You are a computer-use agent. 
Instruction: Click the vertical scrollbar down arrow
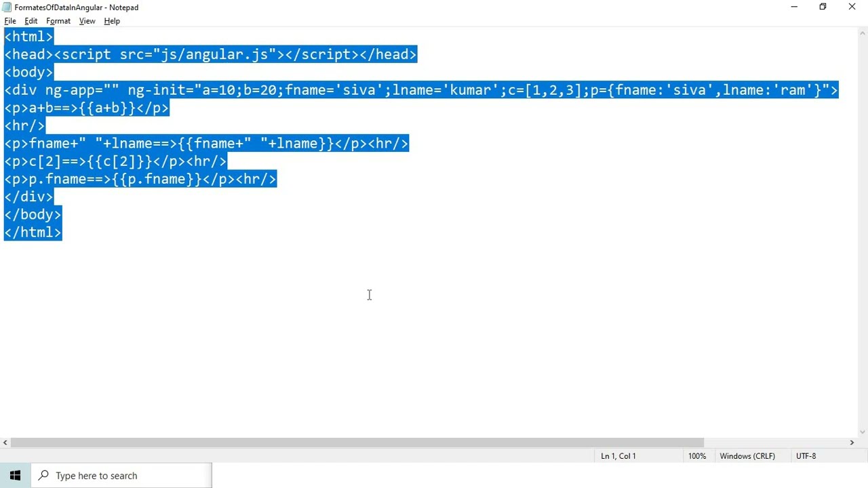click(863, 432)
